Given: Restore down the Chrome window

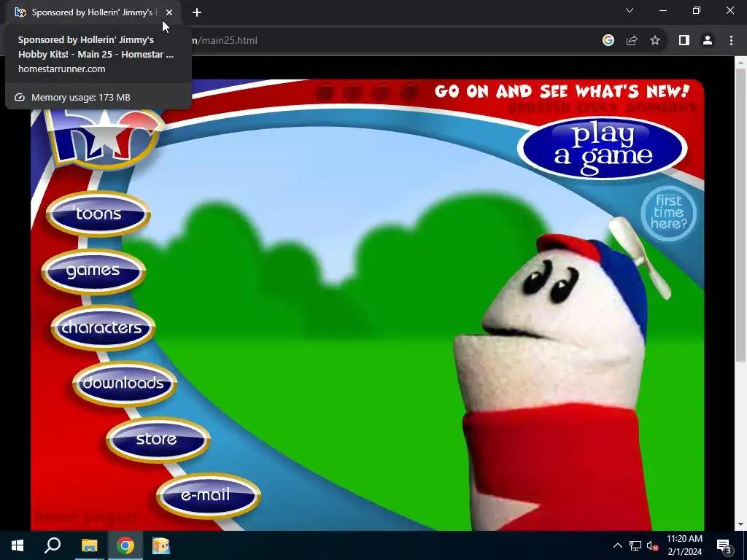Looking at the screenshot, I should tap(697, 10).
